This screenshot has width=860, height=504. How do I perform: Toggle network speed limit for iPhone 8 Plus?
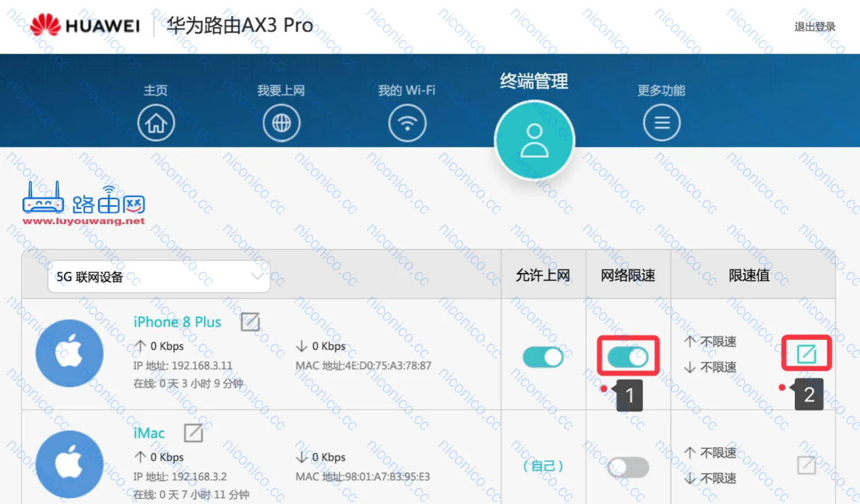coord(628,357)
